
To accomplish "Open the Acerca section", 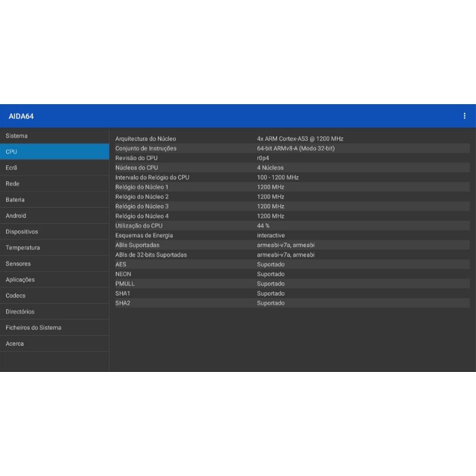I will (x=54, y=343).
